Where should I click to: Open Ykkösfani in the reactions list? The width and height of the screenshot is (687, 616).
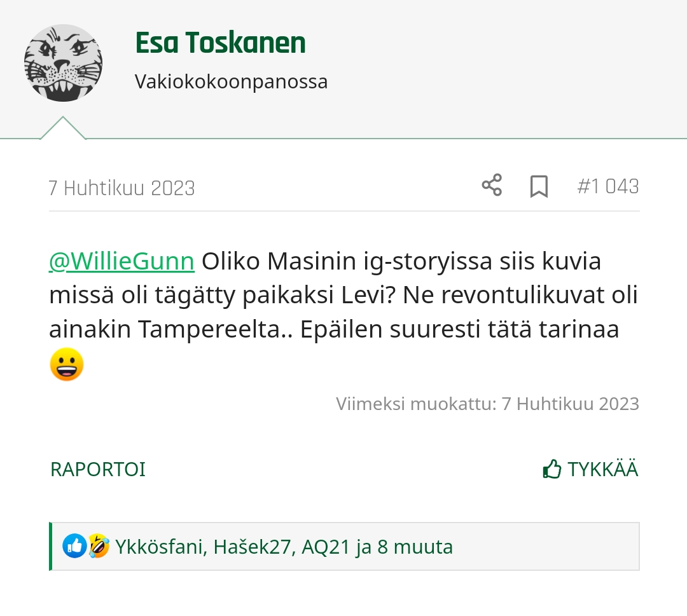pos(159,547)
